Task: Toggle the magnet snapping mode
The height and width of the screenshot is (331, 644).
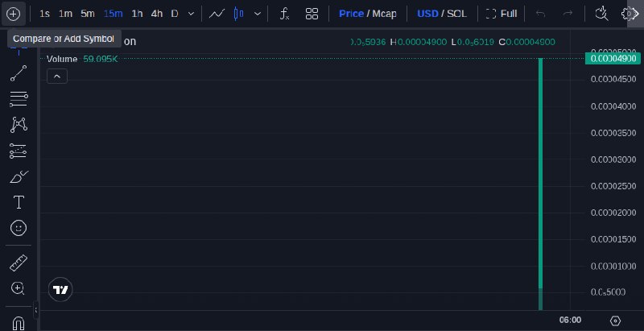Action: click(19, 323)
